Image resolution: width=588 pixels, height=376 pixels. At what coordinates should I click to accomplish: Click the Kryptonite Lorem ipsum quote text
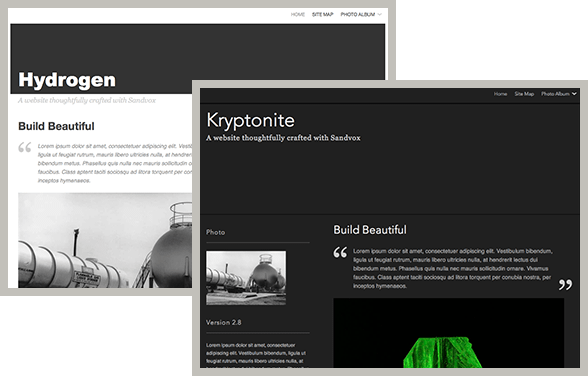452,268
